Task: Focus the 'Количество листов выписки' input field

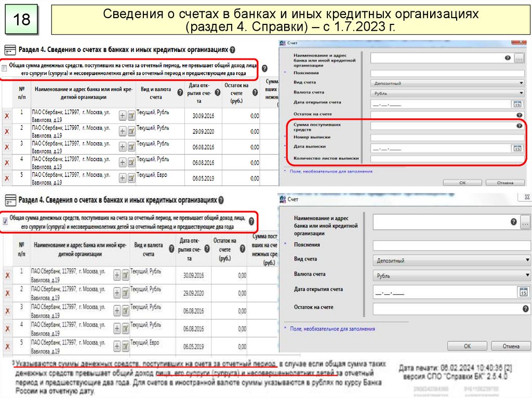Action: (x=447, y=158)
